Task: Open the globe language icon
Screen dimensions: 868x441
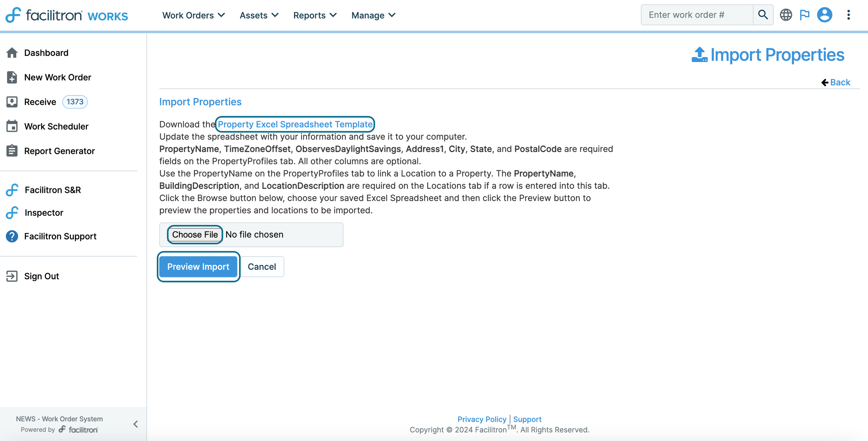Action: (786, 15)
